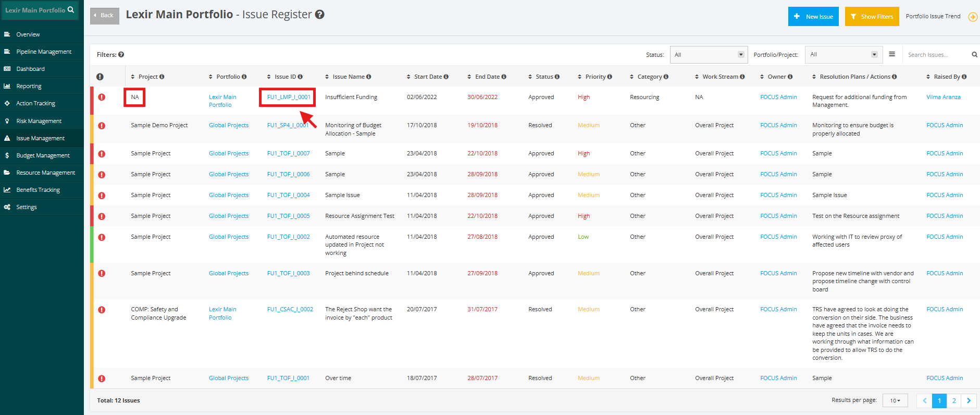The height and width of the screenshot is (415, 980).
Task: Click the alert icon on Insufficient Funding row
Action: coord(102,97)
